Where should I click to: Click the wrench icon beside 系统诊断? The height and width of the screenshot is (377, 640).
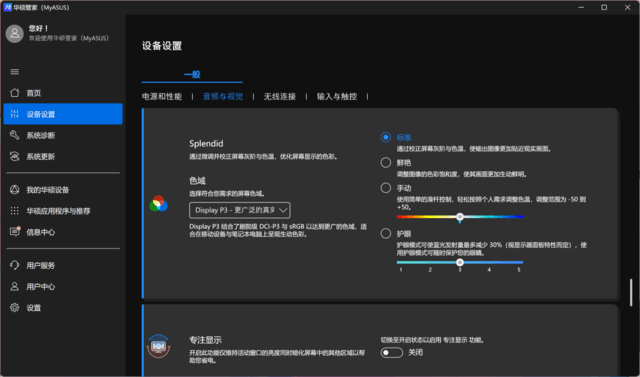pos(15,135)
